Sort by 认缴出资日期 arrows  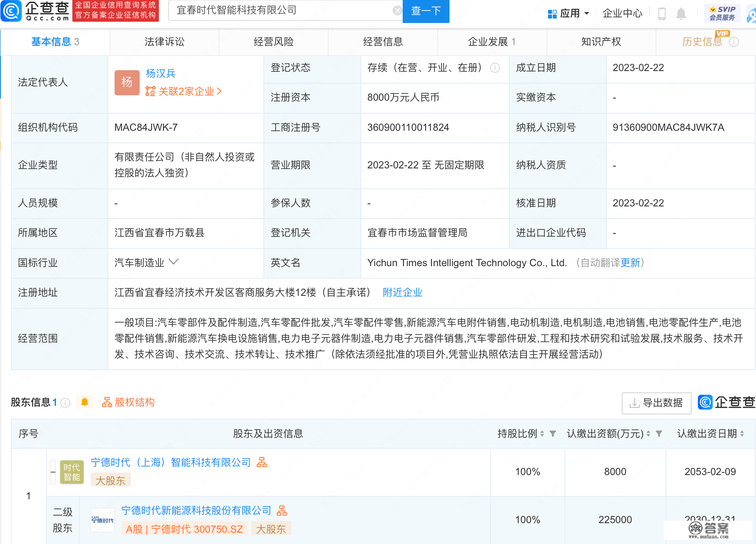pos(742,434)
